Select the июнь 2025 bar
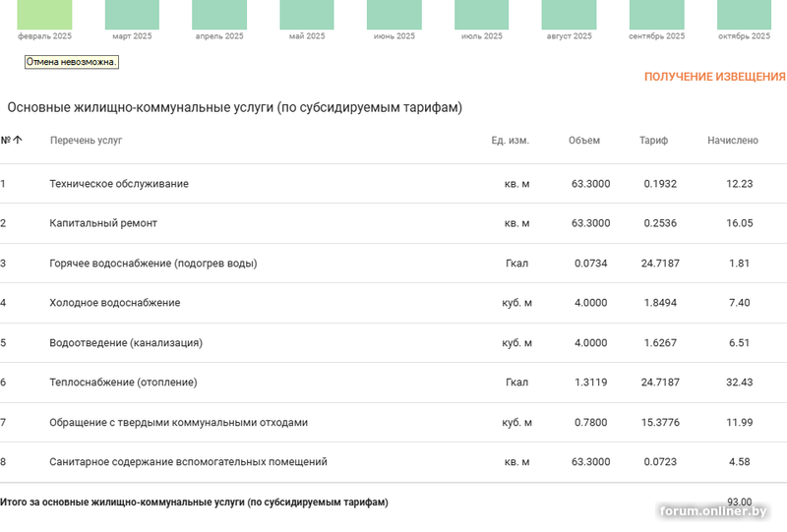The image size is (787, 532). [394, 15]
